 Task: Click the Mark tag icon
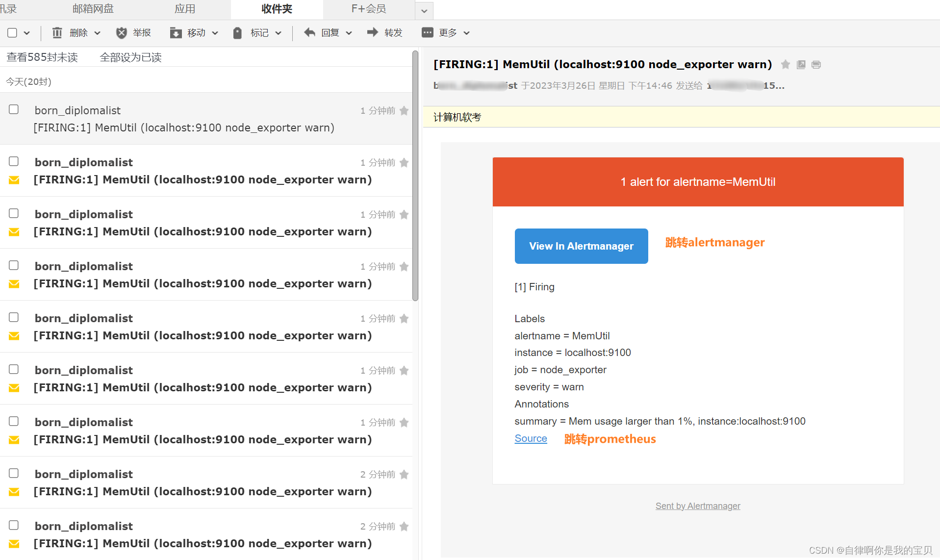pyautogui.click(x=238, y=33)
